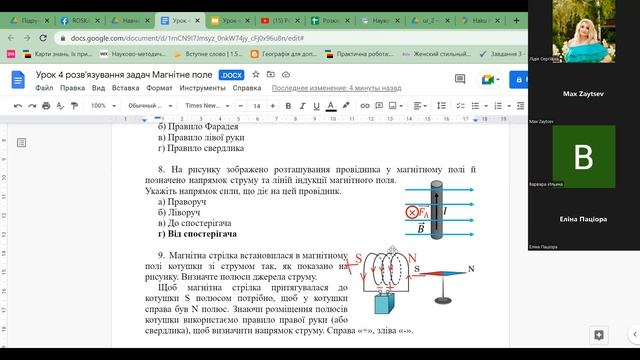The width and height of the screenshot is (640, 360).
Task: Switch to the YouTube browser tab
Action: click(280, 20)
